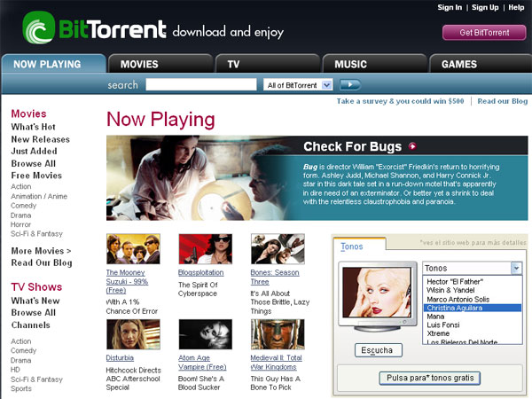The image size is (532, 399).
Task: Select Luis Fonsi in the list
Action: tap(472, 325)
